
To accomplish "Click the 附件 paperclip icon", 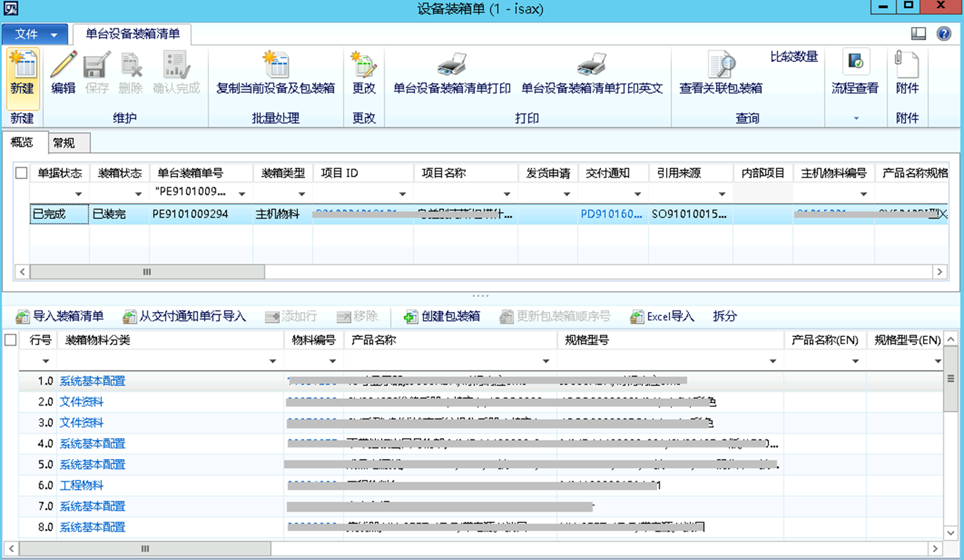I will (x=907, y=65).
